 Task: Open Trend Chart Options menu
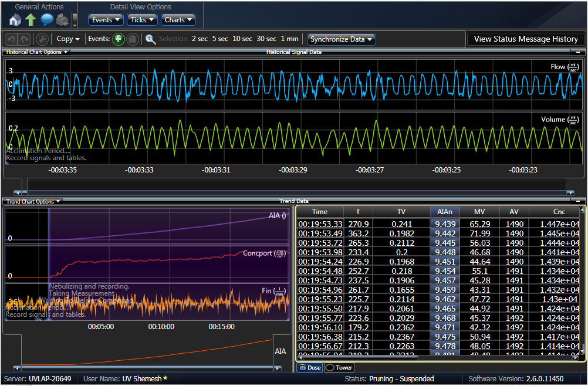[x=33, y=201]
